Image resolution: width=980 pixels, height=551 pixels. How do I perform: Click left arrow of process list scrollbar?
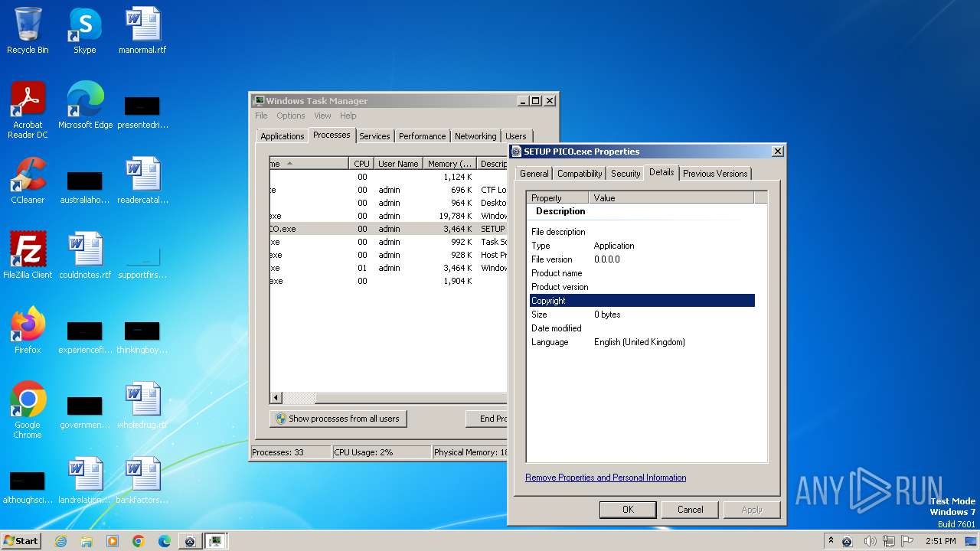click(x=276, y=398)
